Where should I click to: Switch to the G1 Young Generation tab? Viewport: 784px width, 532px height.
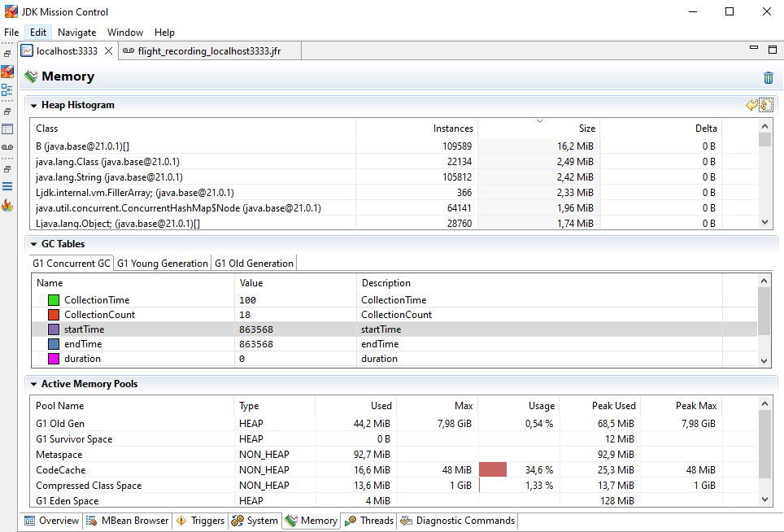click(x=163, y=263)
